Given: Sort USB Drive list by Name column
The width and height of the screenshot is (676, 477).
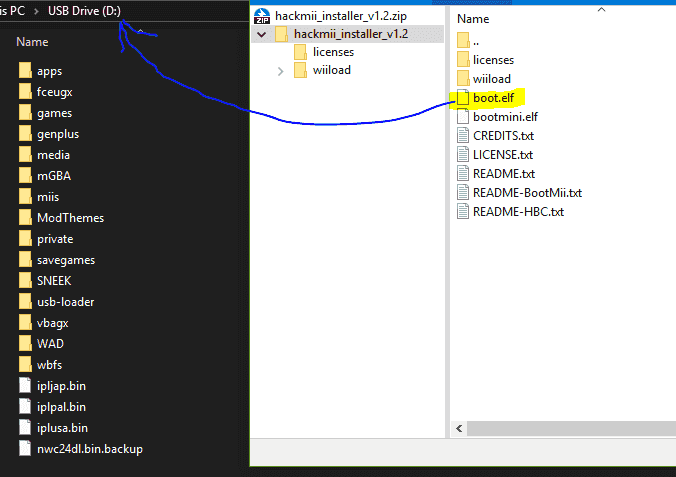Looking at the screenshot, I should point(32,42).
